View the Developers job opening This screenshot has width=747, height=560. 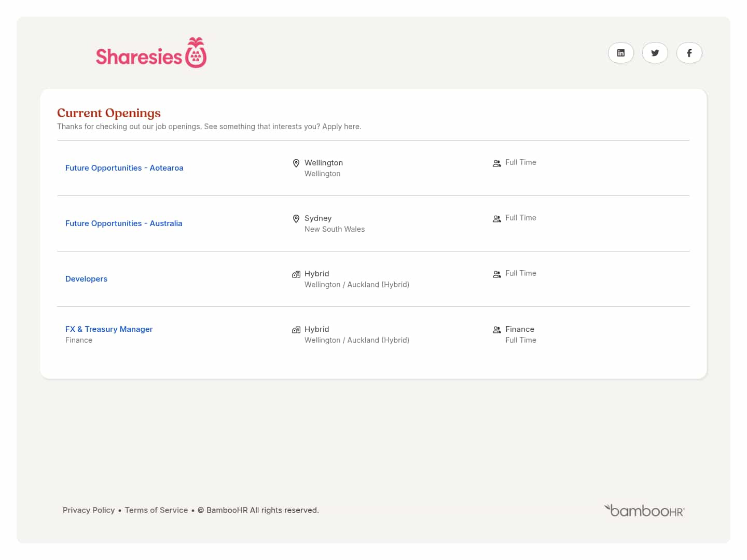86,279
